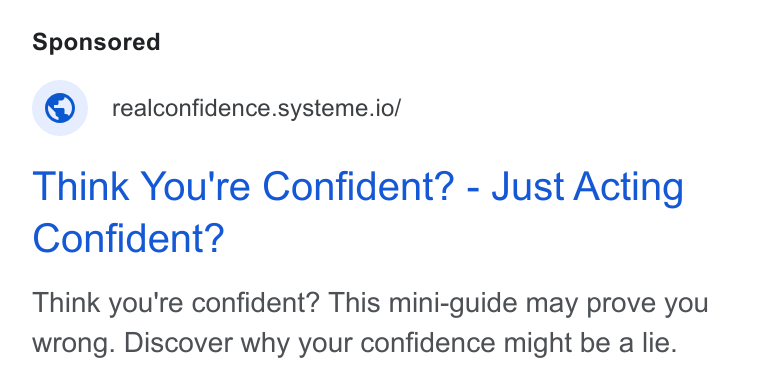Open the 'Think You're Confident?' ad headline
The width and height of the screenshot is (760, 386).
click(358, 212)
